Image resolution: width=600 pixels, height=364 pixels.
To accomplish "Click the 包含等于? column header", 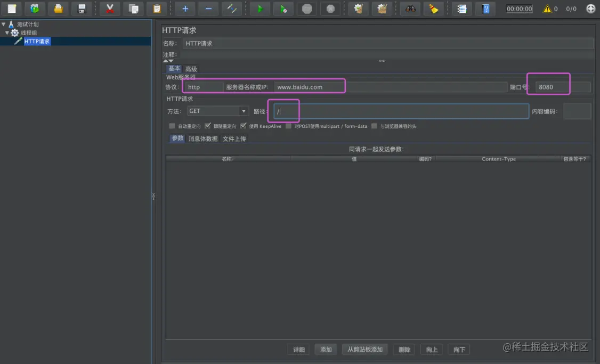I will pyautogui.click(x=575, y=159).
